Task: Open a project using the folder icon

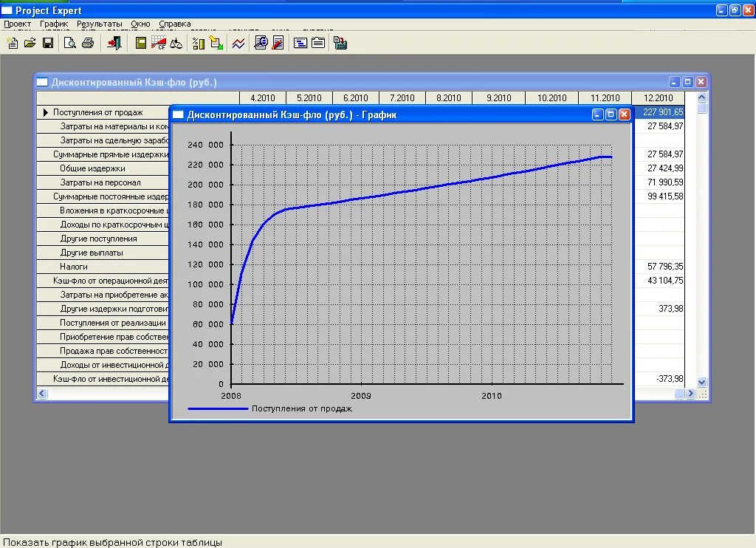Action: [x=30, y=44]
